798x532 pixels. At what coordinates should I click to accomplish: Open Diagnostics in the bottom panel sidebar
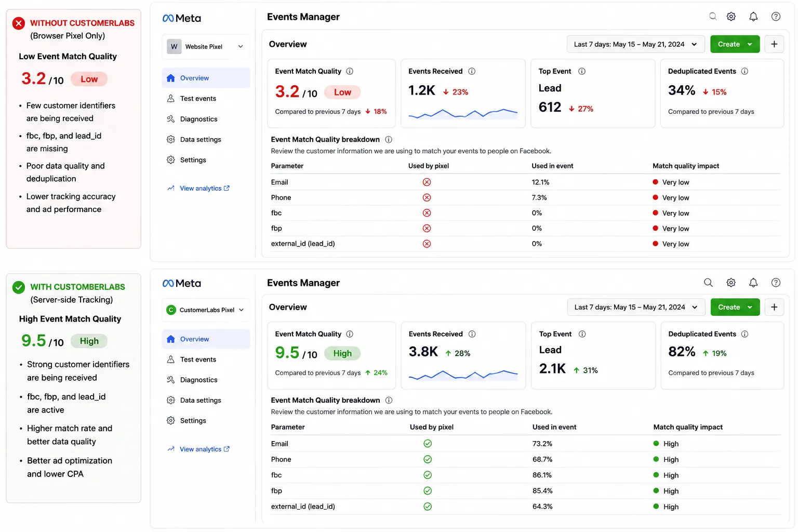[x=197, y=380]
